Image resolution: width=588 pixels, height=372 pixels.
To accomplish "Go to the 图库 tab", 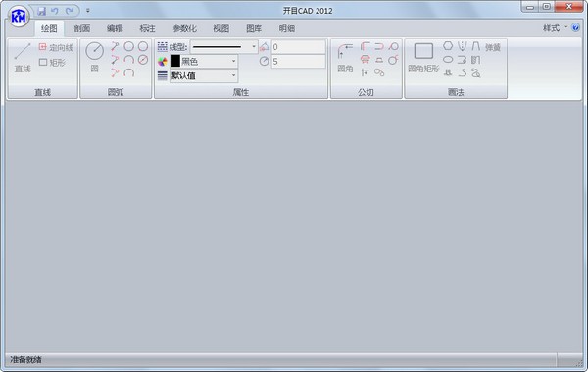I will [x=254, y=28].
